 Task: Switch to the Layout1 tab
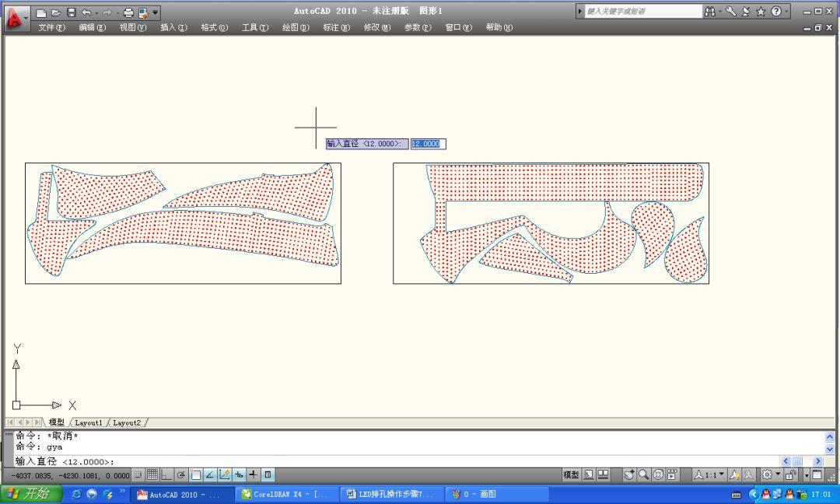(88, 422)
